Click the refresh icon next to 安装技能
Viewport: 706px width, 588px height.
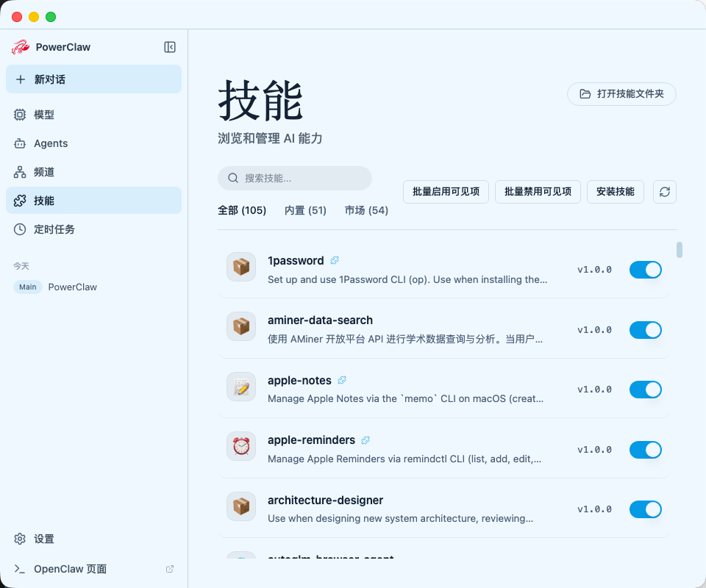pyautogui.click(x=664, y=192)
